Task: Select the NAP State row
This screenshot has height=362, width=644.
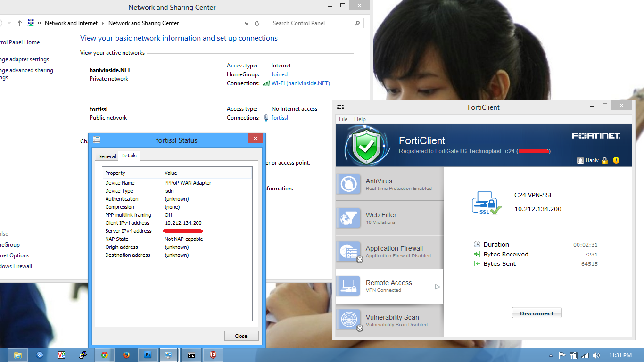Action: [x=177, y=239]
